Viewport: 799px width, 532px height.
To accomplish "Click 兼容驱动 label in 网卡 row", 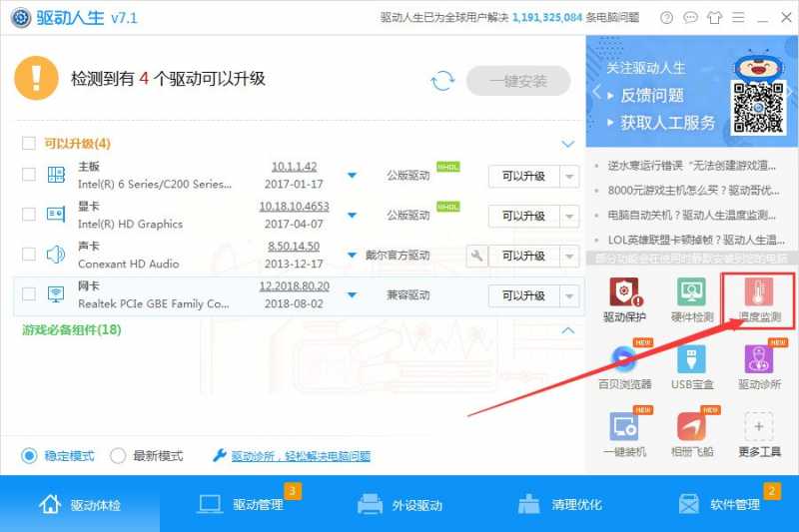I will (408, 294).
